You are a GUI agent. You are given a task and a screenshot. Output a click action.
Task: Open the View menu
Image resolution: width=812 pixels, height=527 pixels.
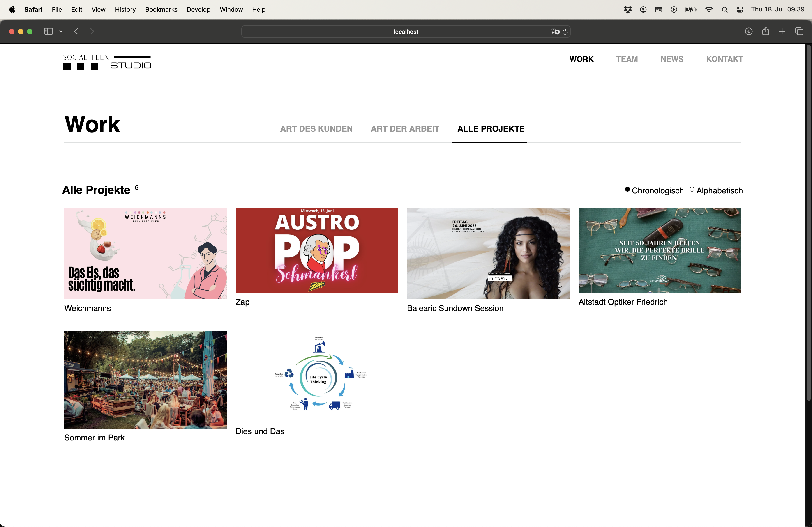(x=98, y=9)
